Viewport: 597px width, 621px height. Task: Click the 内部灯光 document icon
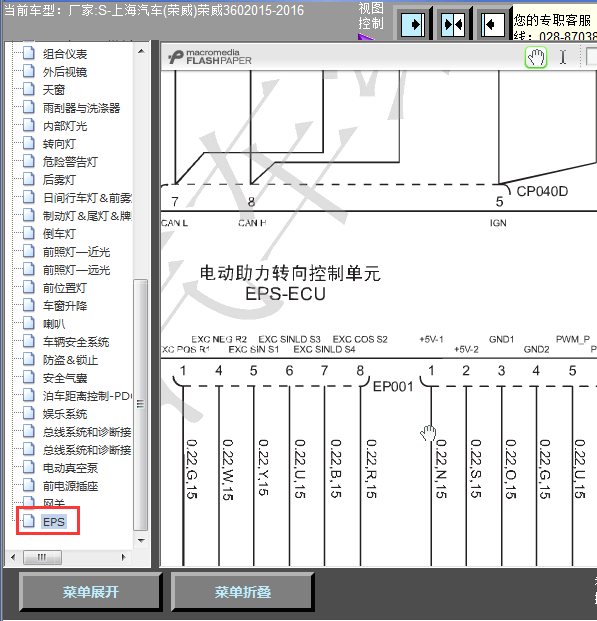click(29, 125)
